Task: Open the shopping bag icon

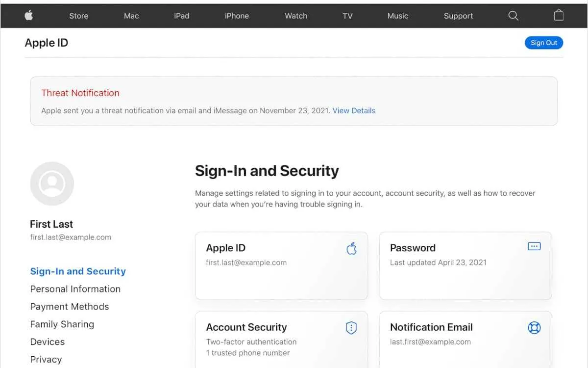Action: coord(558,16)
